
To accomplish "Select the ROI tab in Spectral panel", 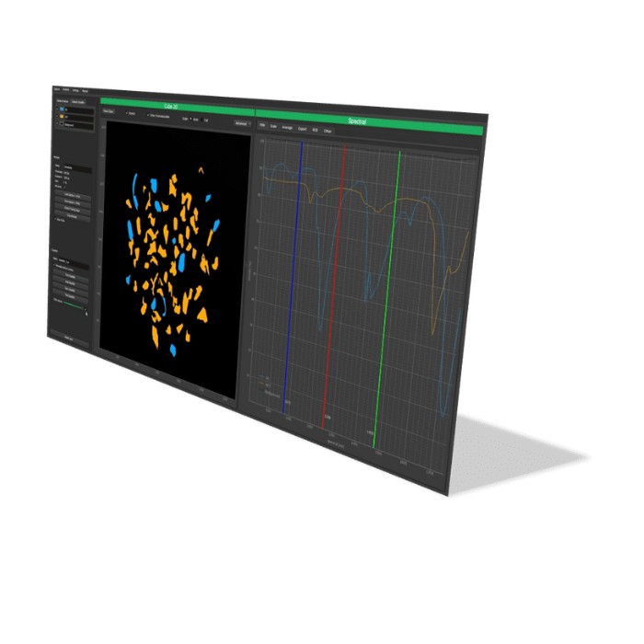I will click(315, 131).
